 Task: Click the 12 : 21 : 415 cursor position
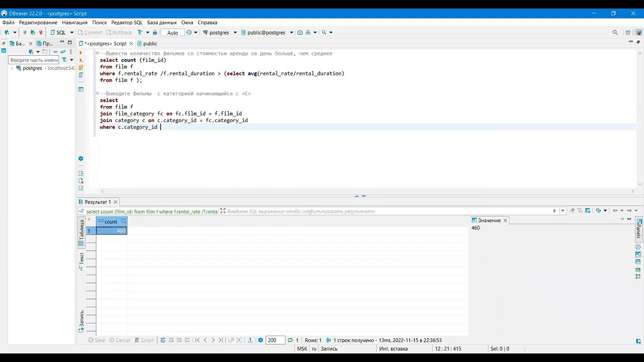pyautogui.click(x=448, y=348)
